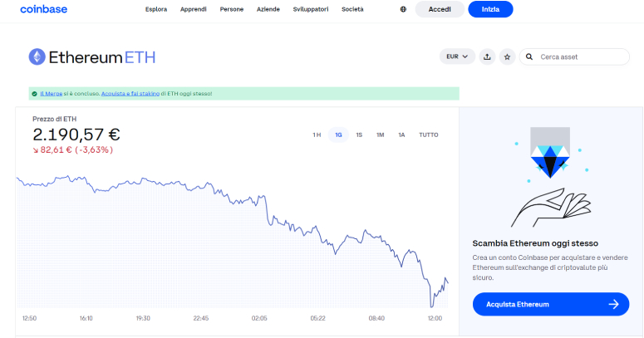The height and width of the screenshot is (338, 644).
Task: Click the share upload icon
Action: pos(487,56)
